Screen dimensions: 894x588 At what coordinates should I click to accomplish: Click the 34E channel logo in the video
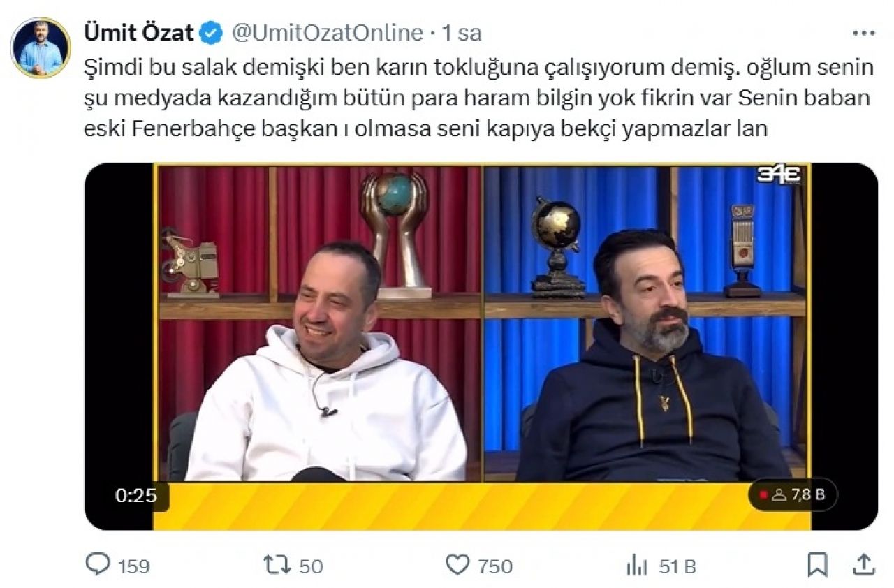[779, 175]
